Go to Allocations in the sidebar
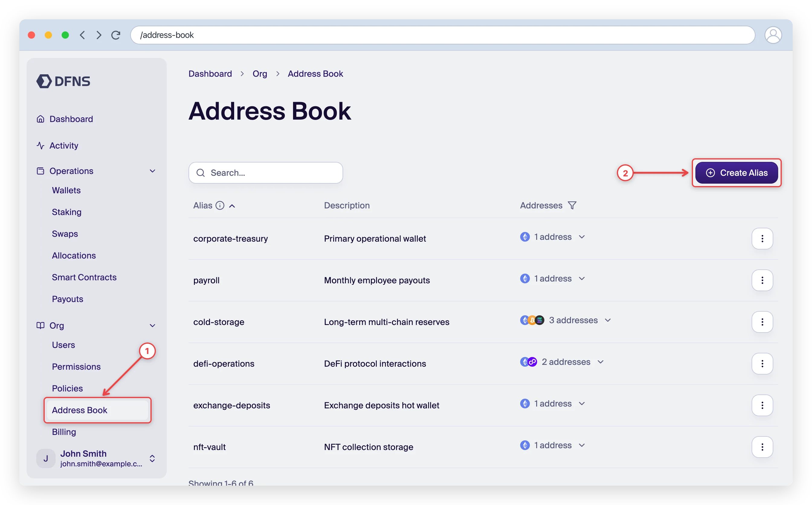Viewport: 812px width, 505px height. click(x=74, y=256)
